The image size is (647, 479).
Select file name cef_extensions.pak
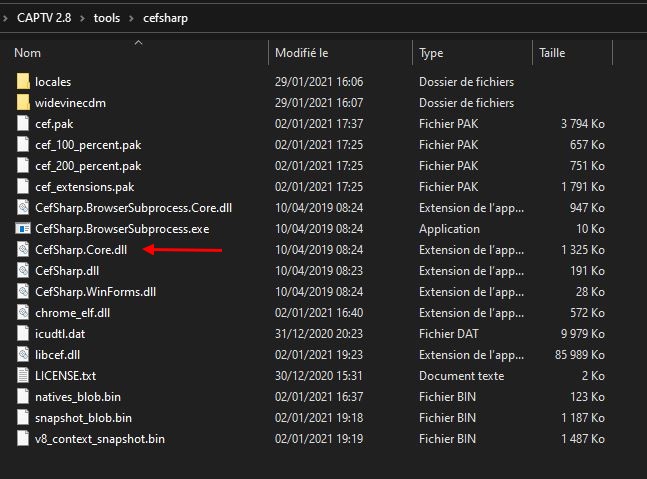[x=85, y=187]
